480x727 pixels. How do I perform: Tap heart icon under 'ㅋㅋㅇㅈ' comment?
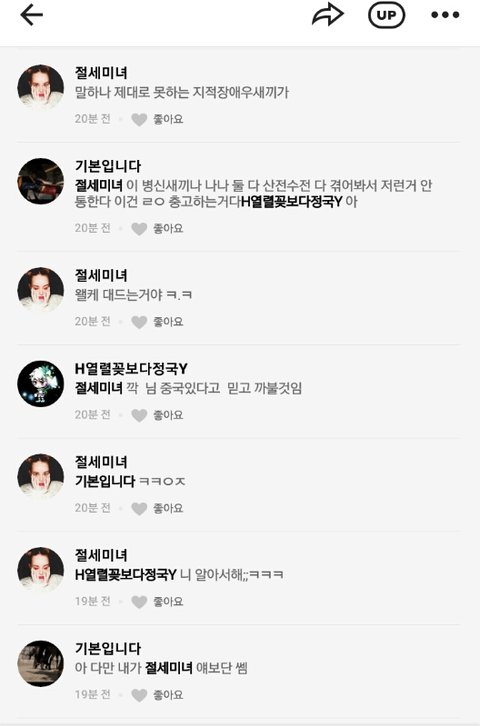[139, 509]
